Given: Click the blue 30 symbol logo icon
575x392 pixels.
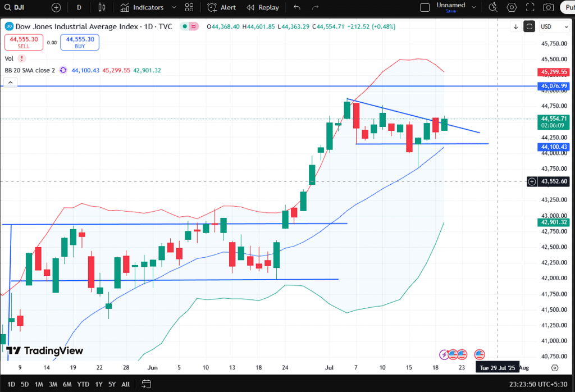Looking at the screenshot, I should (x=9, y=26).
